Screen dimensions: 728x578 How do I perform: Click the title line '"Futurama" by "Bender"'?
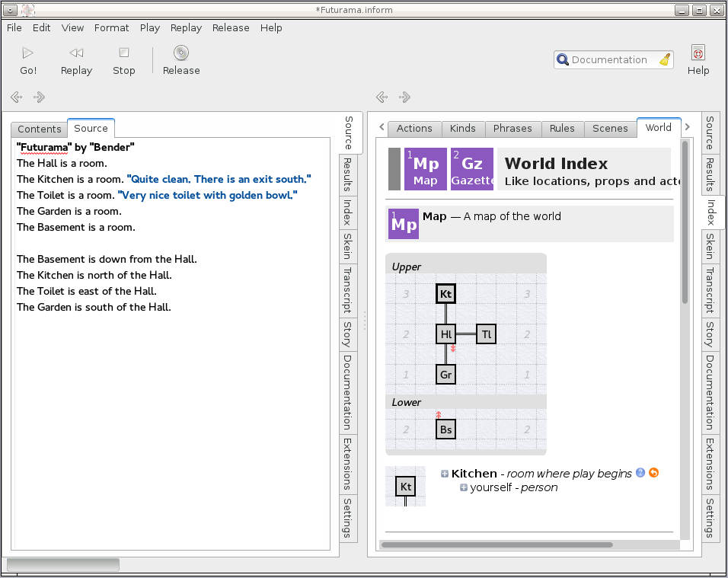point(75,147)
